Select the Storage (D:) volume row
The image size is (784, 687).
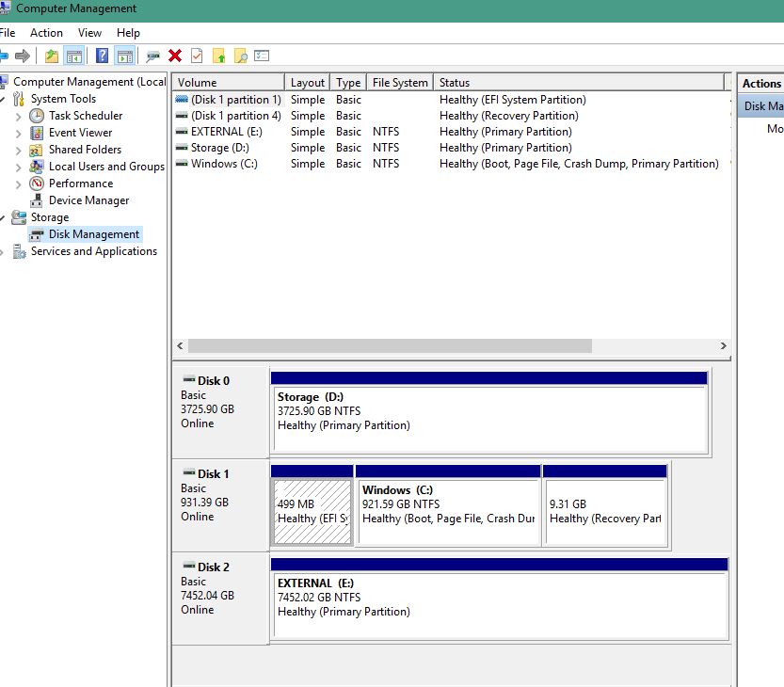(x=450, y=148)
